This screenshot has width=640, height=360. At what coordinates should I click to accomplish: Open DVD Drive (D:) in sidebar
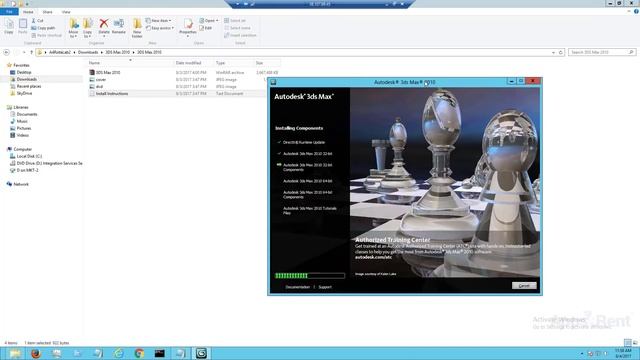point(49,163)
